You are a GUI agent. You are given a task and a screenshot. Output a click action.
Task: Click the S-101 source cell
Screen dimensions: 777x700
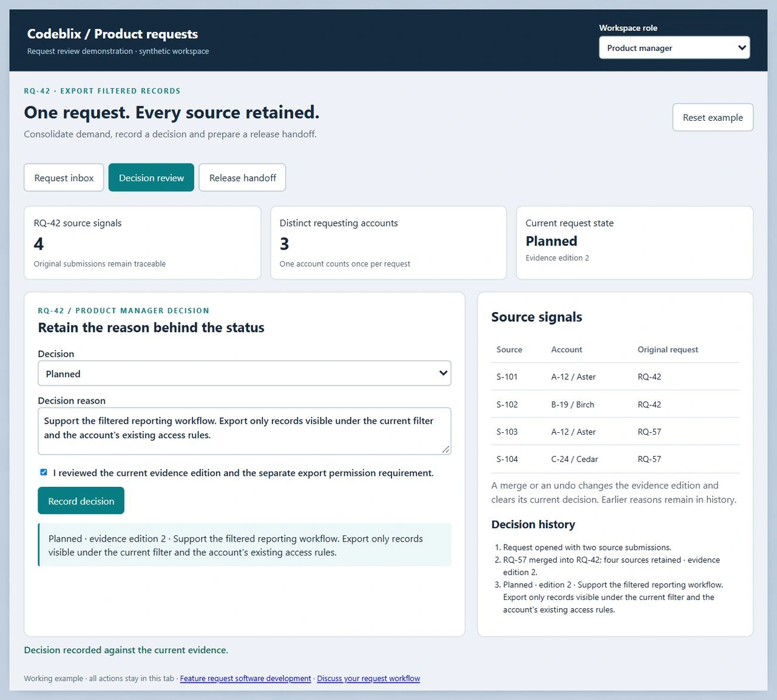[x=507, y=377]
